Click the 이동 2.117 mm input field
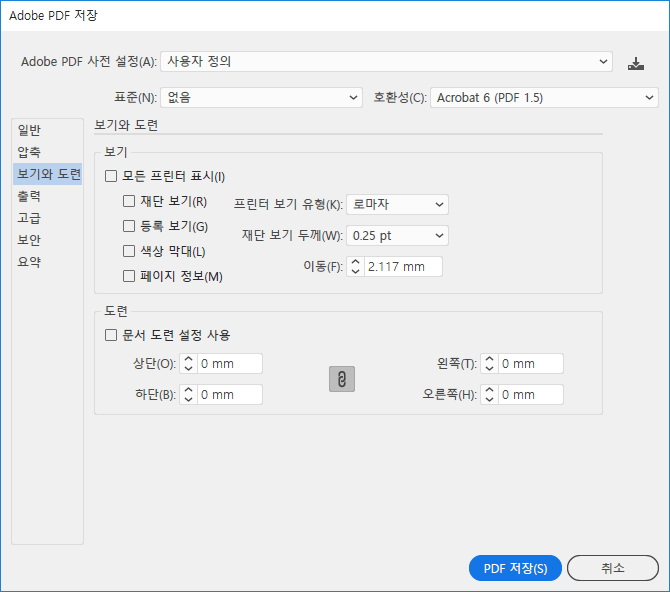The height and width of the screenshot is (592, 670). tap(403, 266)
